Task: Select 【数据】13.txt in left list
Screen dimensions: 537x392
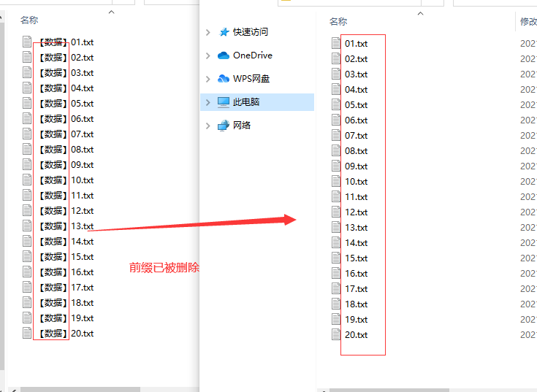Action: tap(66, 226)
